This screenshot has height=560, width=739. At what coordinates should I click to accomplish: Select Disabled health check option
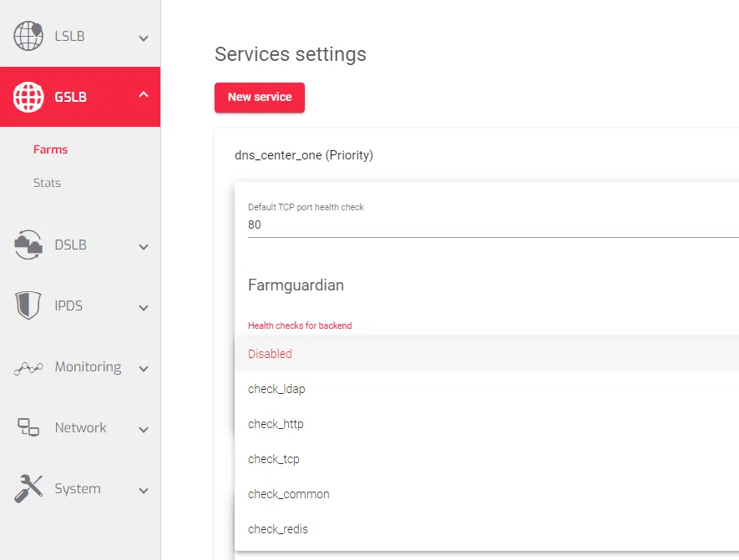click(x=270, y=354)
